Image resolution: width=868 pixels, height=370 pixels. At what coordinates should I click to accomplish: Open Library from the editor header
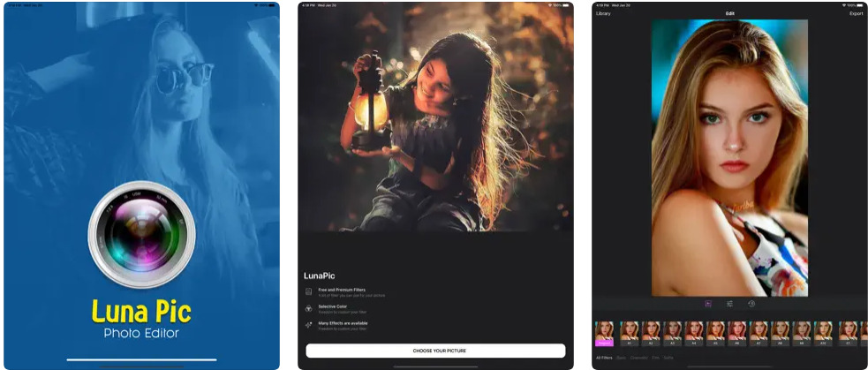603,13
